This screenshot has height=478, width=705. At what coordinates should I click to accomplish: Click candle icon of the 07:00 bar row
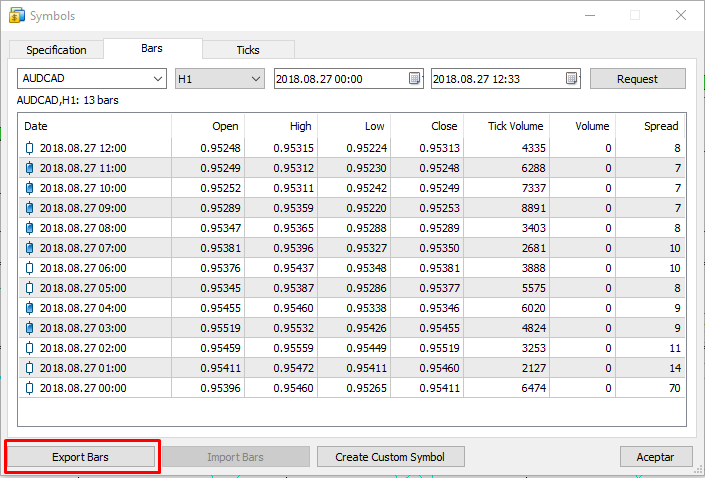pos(29,248)
